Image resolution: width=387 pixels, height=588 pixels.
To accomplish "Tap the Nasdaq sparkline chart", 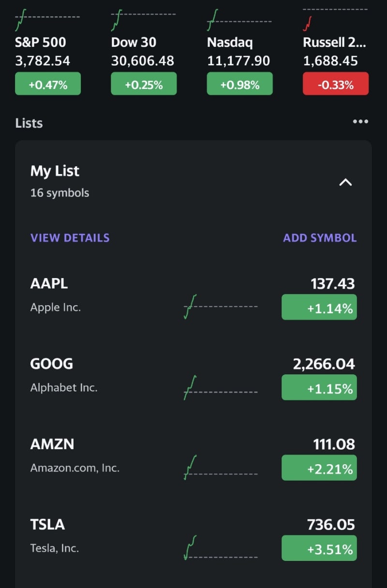I will (x=239, y=20).
